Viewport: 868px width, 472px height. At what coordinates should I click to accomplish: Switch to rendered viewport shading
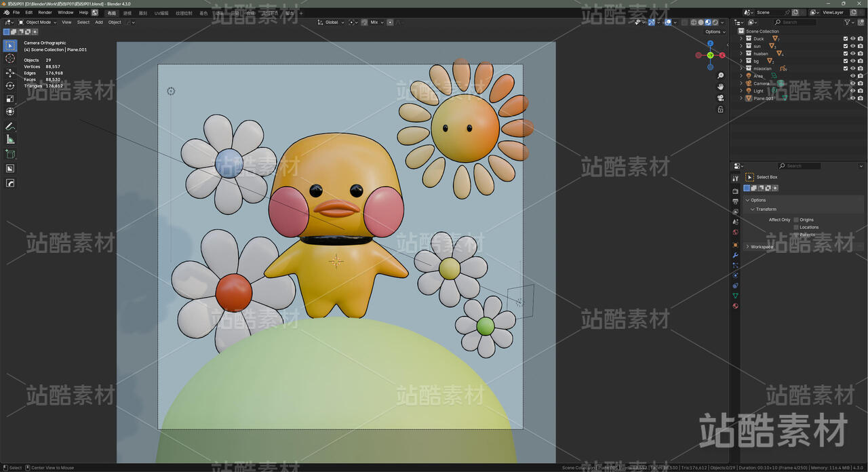[x=715, y=22]
